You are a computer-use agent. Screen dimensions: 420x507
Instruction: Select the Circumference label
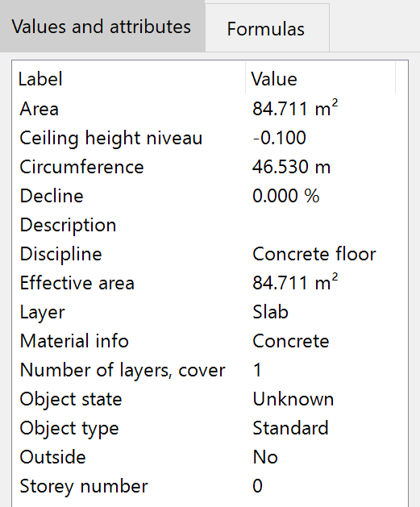(81, 167)
